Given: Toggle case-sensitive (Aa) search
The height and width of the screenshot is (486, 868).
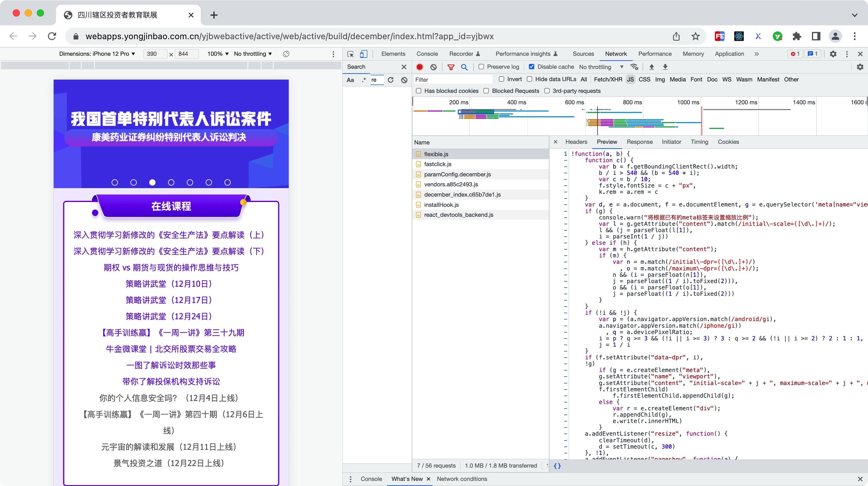Looking at the screenshot, I should pos(351,80).
